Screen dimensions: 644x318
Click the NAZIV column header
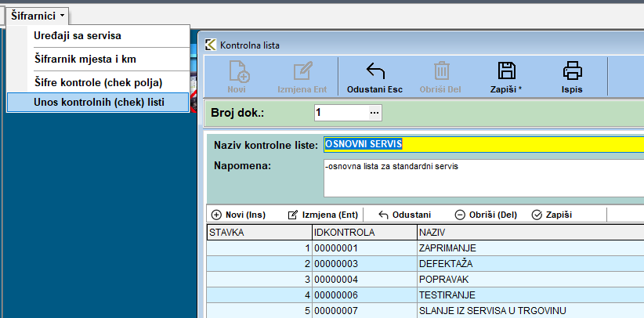click(x=530, y=233)
